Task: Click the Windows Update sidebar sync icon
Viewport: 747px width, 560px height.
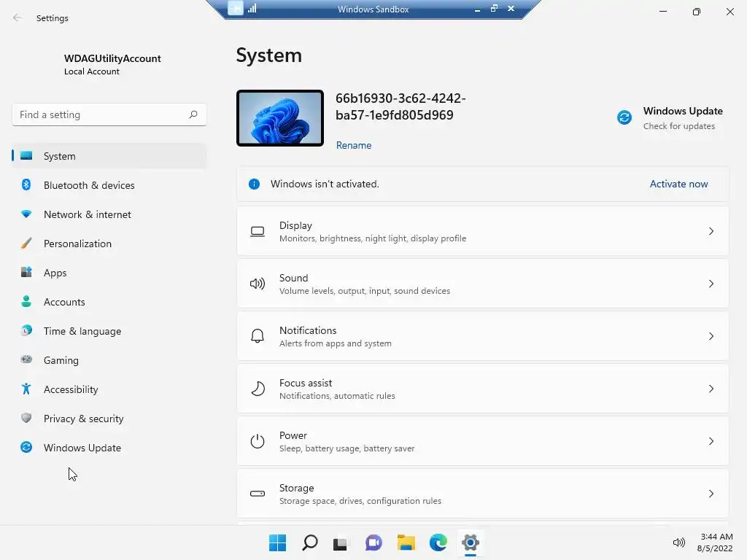Action: point(26,447)
